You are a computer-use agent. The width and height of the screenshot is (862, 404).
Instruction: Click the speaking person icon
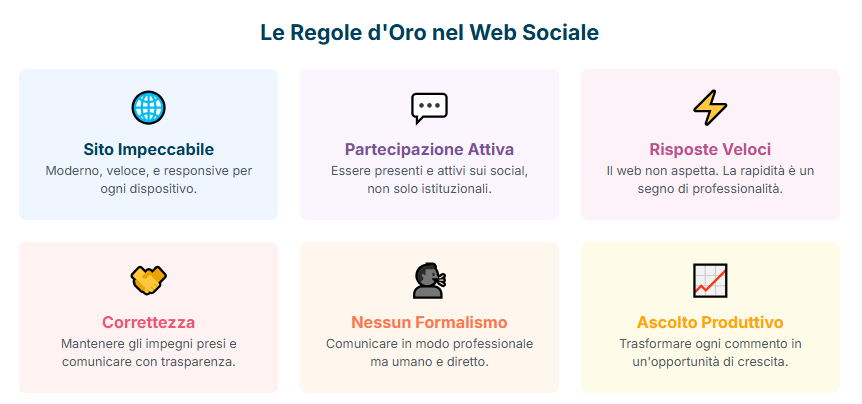(429, 280)
